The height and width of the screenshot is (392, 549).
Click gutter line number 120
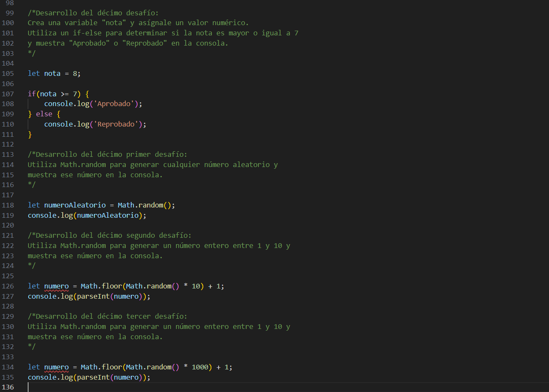click(x=8, y=225)
